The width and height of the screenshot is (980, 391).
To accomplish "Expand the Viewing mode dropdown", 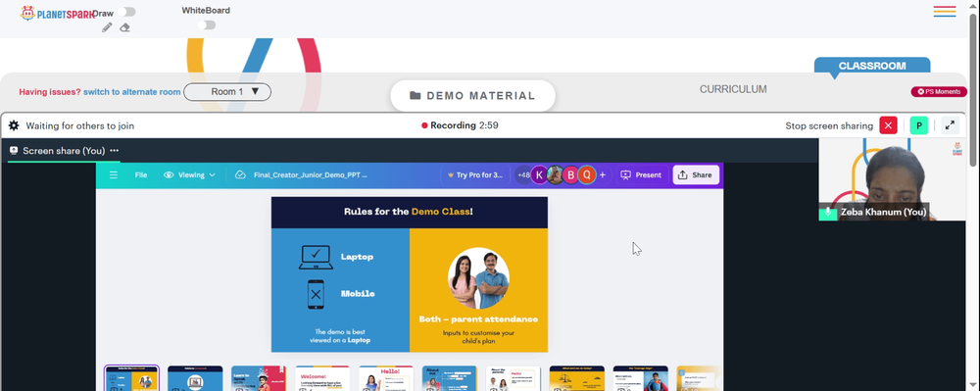I will click(189, 175).
